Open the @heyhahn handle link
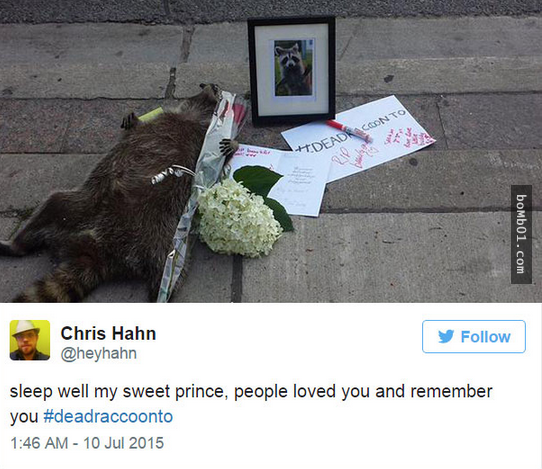 pos(99,354)
